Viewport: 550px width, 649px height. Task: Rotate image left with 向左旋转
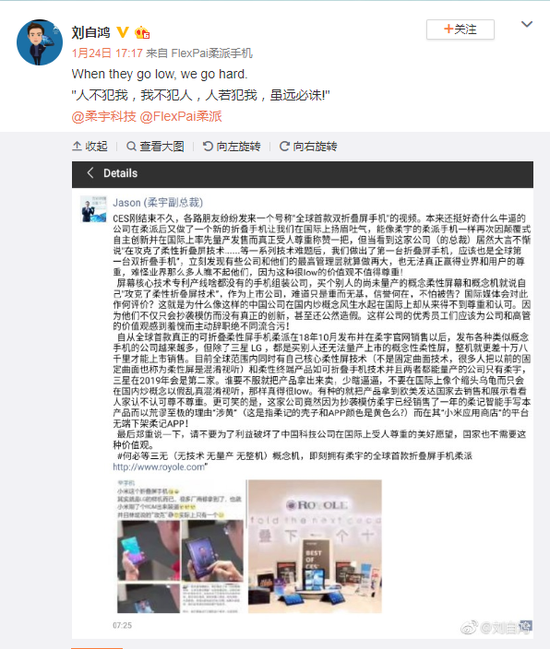point(231,146)
